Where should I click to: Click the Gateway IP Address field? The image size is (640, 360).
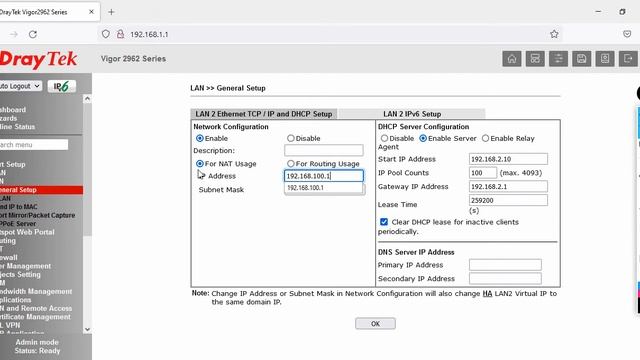[508, 187]
